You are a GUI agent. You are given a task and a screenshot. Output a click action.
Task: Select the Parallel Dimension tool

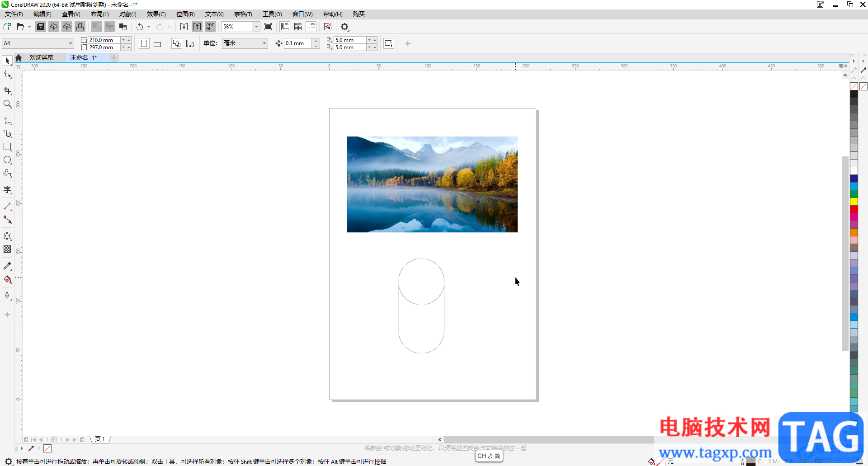click(x=7, y=207)
